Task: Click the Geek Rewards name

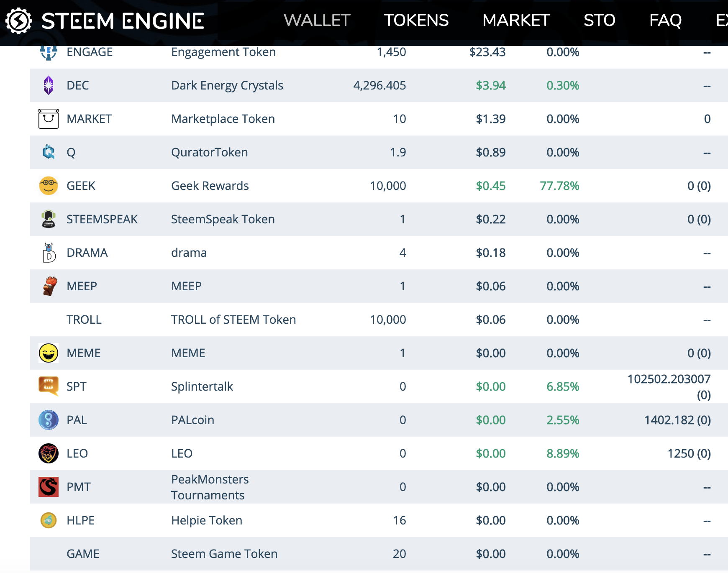Action: (x=210, y=186)
